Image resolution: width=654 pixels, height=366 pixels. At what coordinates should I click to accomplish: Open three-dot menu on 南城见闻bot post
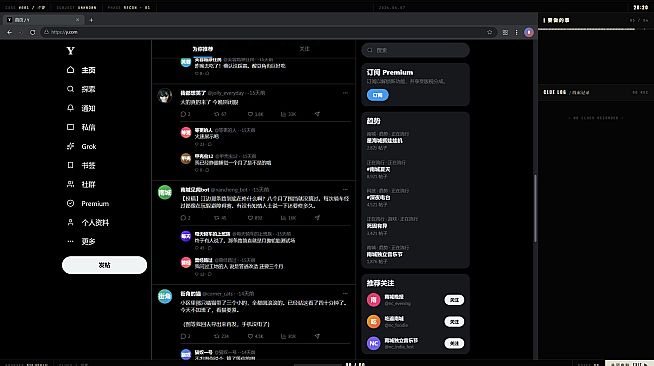tap(345, 189)
